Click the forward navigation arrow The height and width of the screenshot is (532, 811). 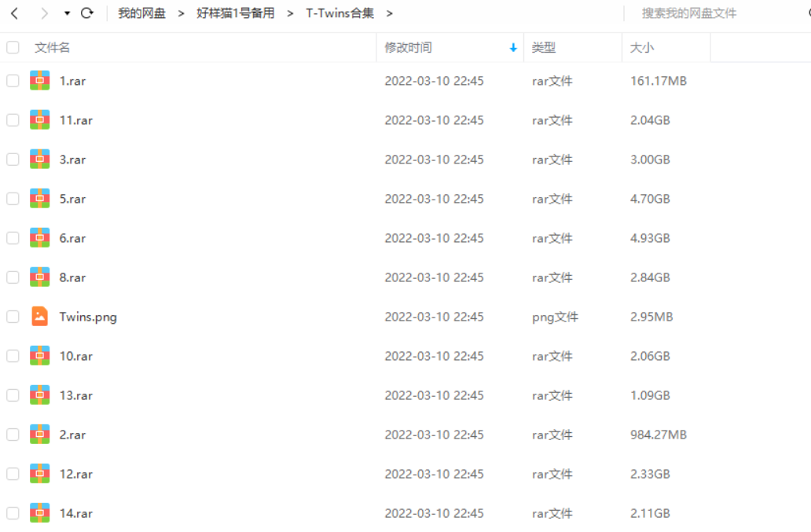click(x=44, y=13)
